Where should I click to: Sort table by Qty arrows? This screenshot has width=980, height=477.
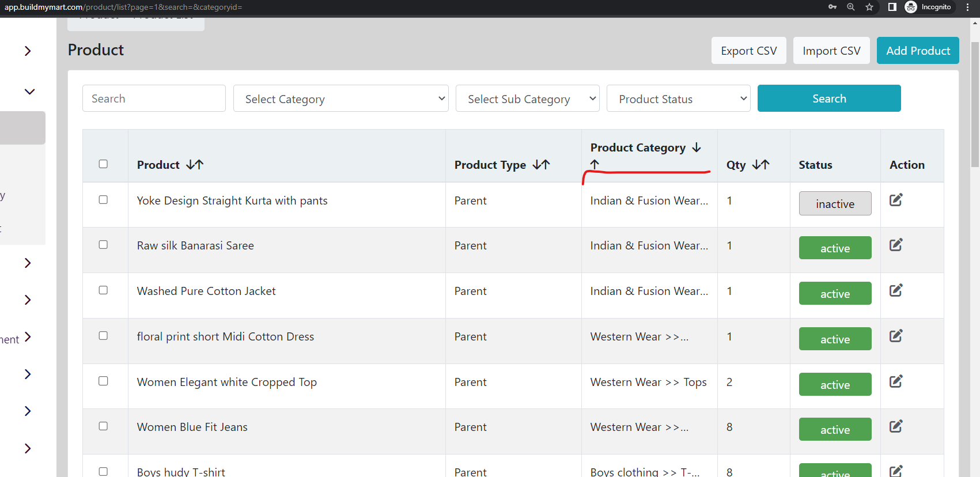(x=760, y=165)
